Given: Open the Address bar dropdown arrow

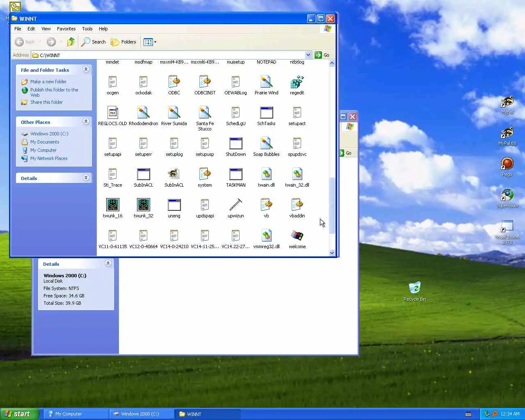Looking at the screenshot, I should coord(308,55).
